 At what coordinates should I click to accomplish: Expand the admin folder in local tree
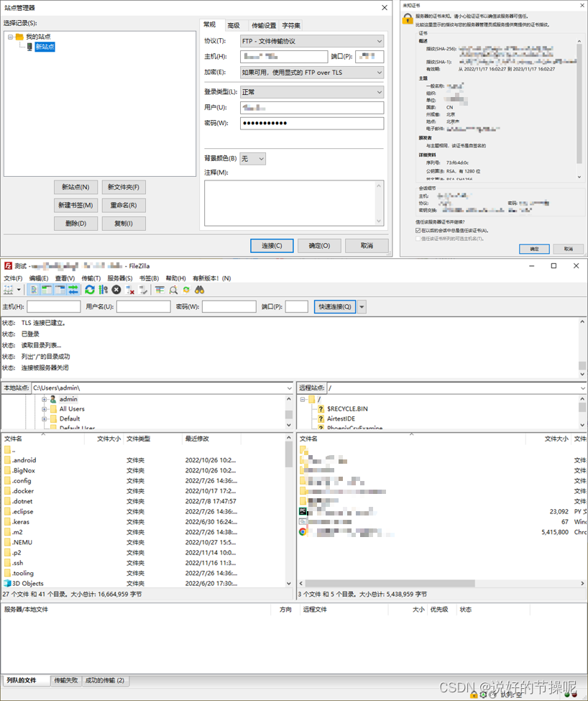pos(45,399)
